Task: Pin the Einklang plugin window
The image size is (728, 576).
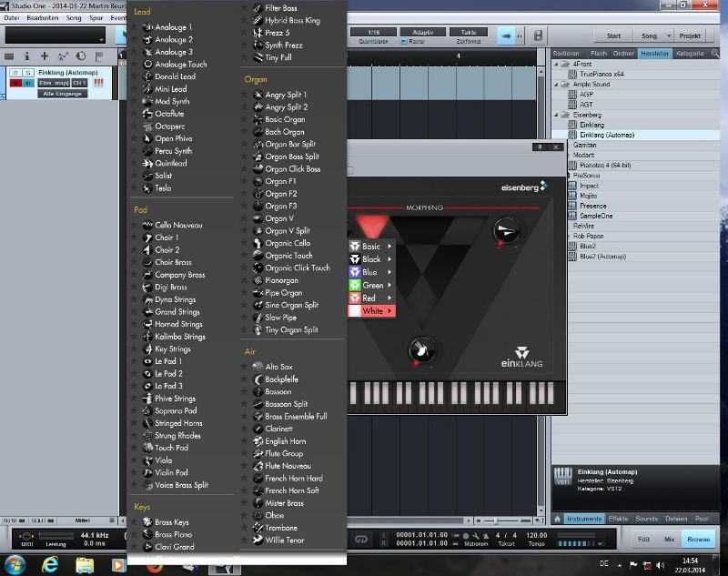Action: (540, 147)
